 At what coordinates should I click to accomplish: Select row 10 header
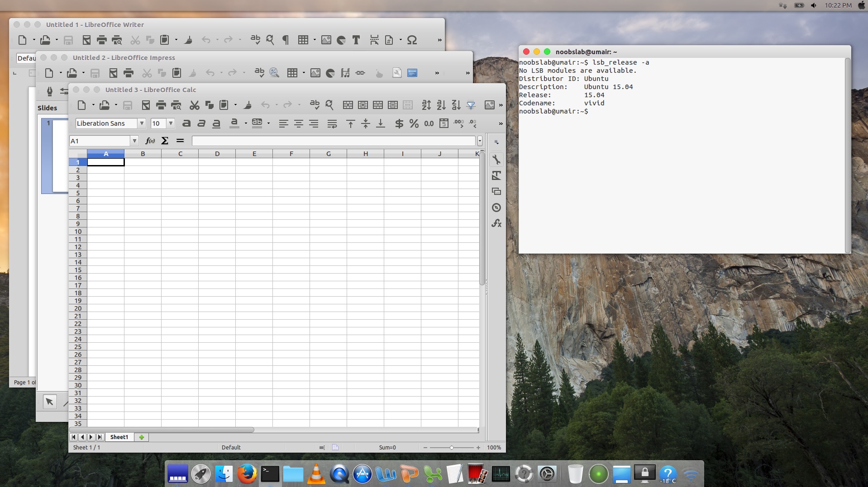click(x=78, y=232)
